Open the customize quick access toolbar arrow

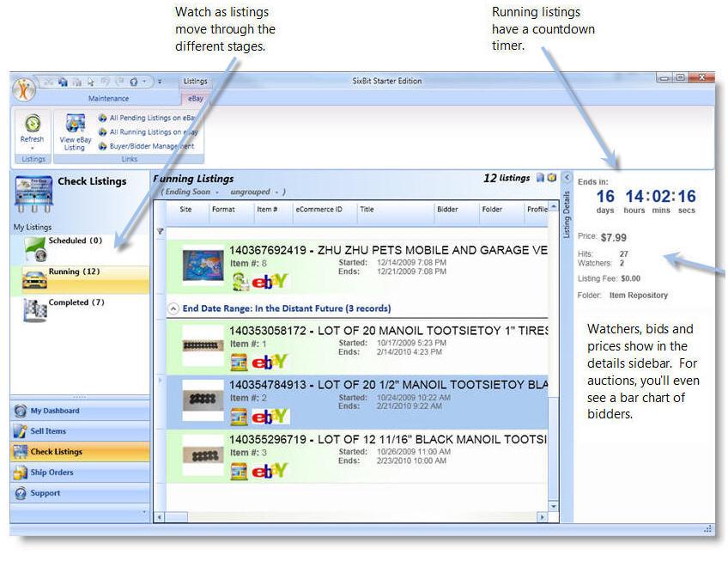tap(160, 82)
